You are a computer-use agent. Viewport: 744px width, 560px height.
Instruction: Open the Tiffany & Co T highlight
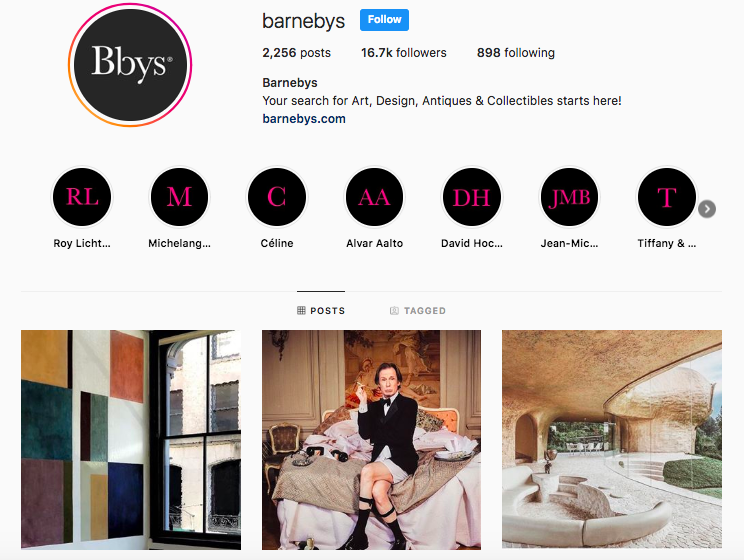click(667, 197)
